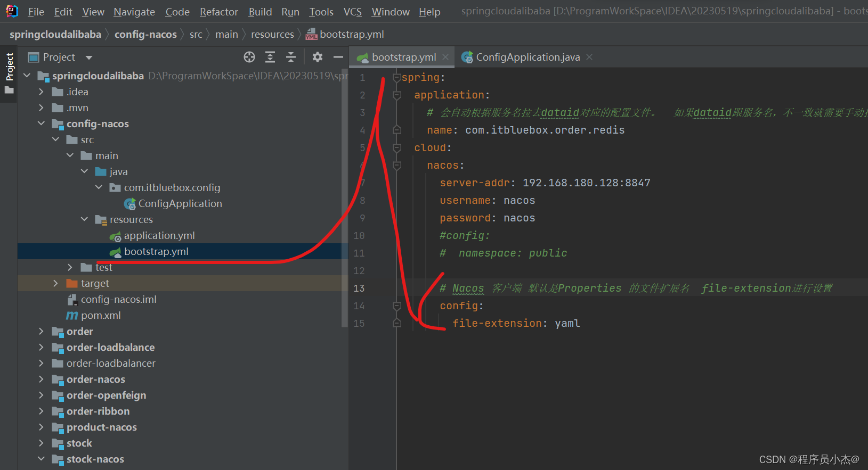Image resolution: width=868 pixels, height=470 pixels.
Task: Click the server-addr value 192.168.180.128:8847
Action: point(587,183)
